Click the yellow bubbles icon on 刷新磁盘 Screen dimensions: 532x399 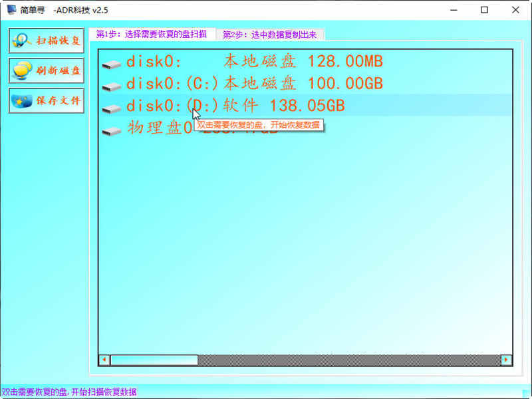22,70
